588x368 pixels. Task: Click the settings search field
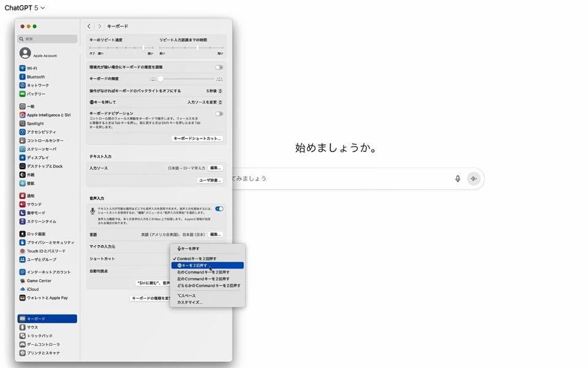(47, 39)
